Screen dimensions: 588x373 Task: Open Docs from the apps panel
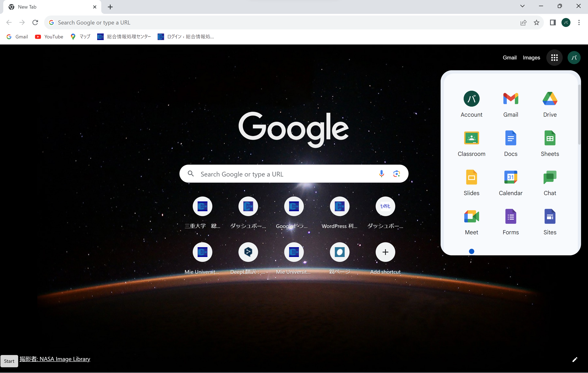click(511, 144)
